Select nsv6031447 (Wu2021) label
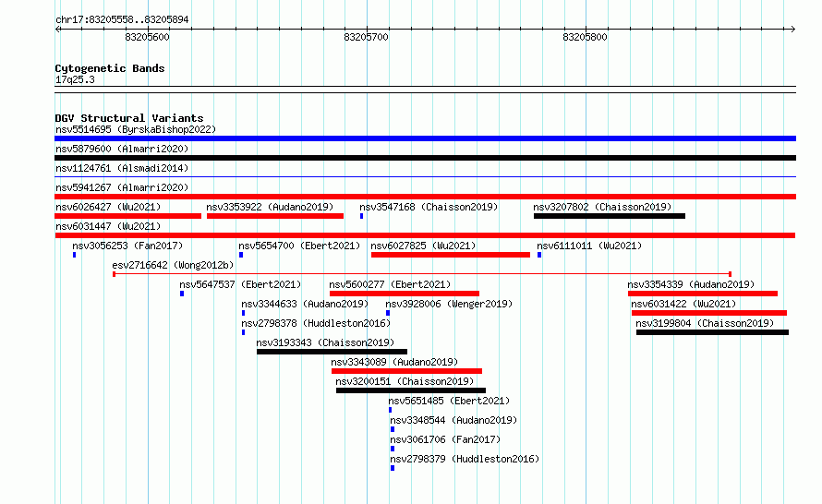This screenshot has height=504, width=822. coord(108,226)
